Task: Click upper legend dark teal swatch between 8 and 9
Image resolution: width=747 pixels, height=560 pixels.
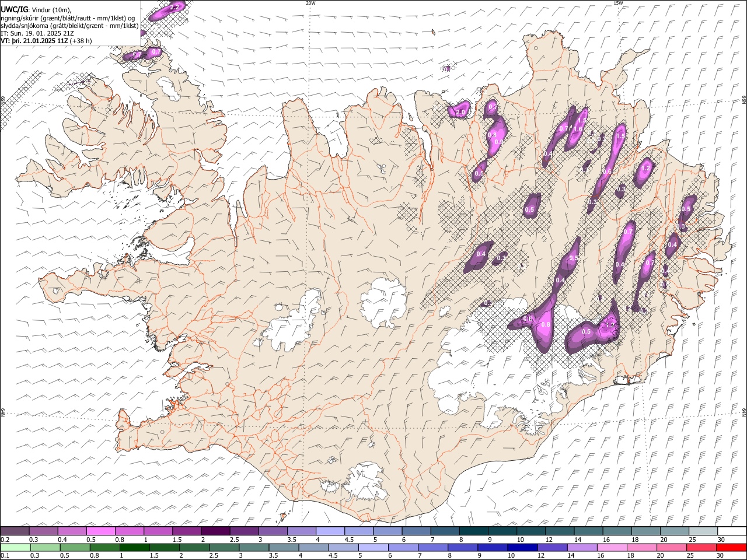Action: tap(473, 531)
